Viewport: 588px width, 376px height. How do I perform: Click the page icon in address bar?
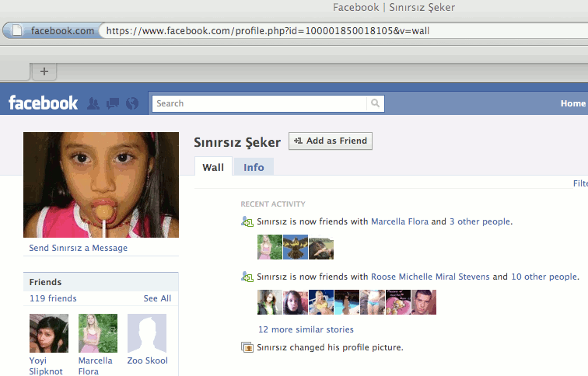coord(17,30)
